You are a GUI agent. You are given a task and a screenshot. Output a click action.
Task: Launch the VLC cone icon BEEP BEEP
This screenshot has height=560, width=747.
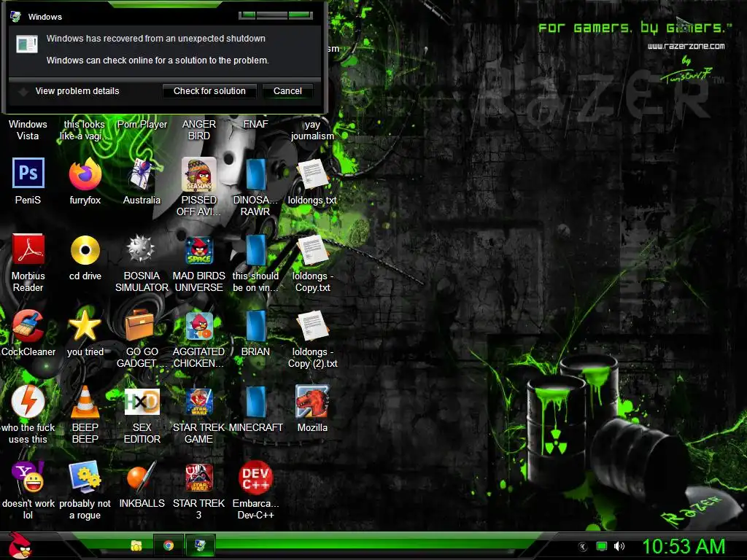pos(85,402)
